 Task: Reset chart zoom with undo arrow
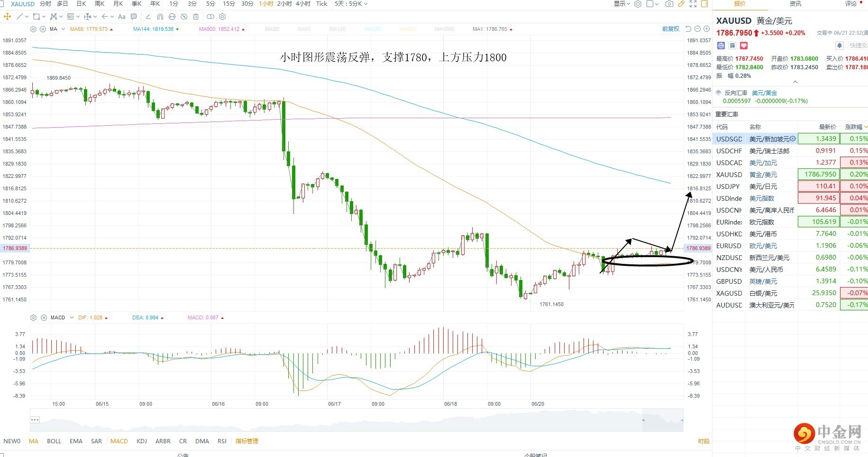pos(688,29)
